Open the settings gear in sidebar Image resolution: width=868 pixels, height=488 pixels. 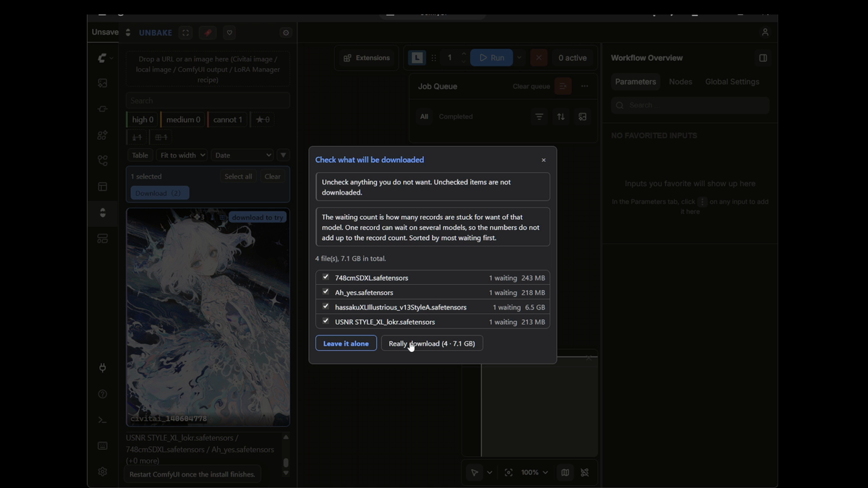(x=103, y=471)
